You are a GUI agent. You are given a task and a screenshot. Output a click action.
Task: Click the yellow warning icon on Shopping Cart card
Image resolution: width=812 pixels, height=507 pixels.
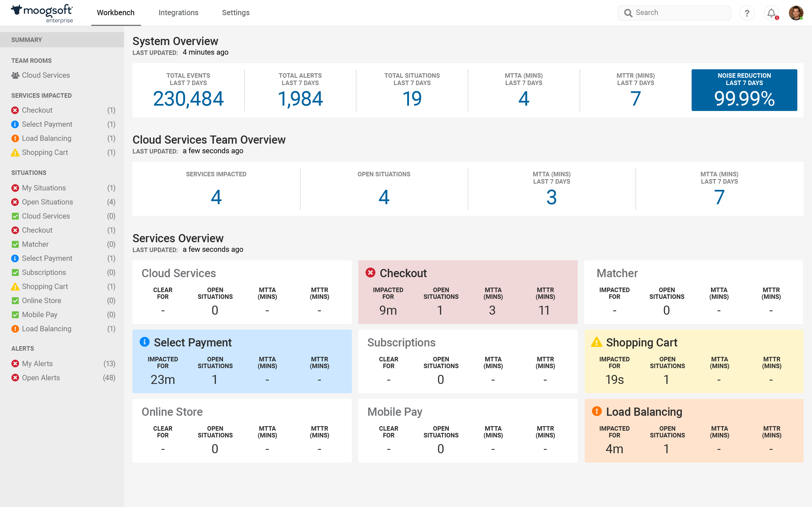[597, 342]
